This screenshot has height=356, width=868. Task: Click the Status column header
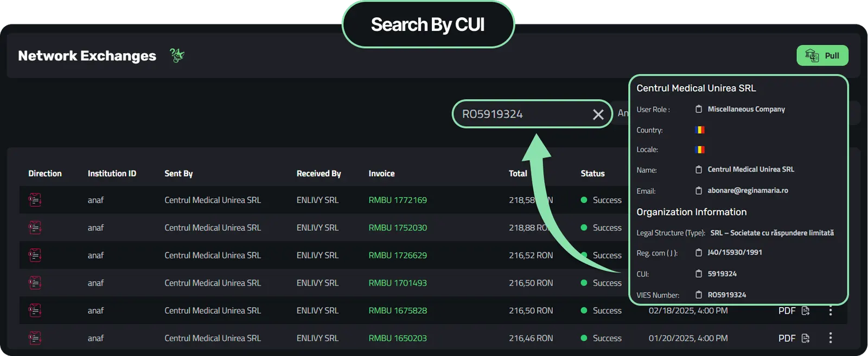(592, 173)
